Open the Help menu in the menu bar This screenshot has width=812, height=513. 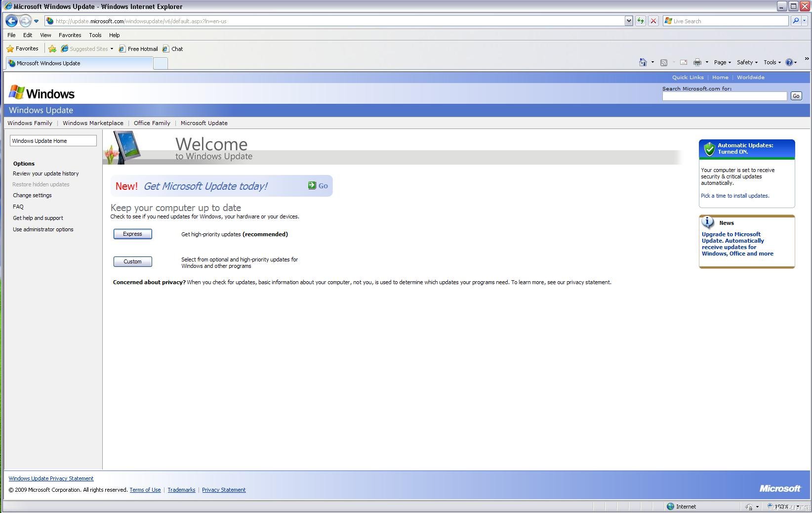pos(115,35)
